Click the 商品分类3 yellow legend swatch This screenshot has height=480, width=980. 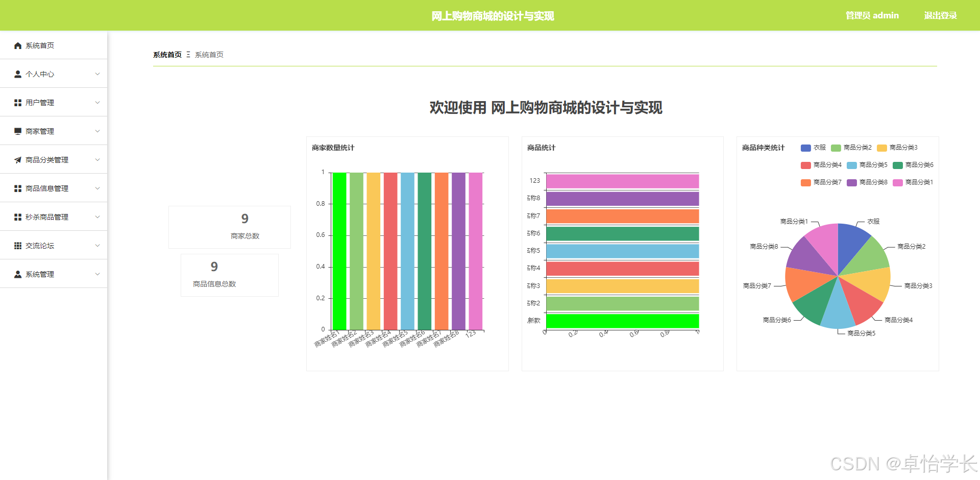coord(882,148)
